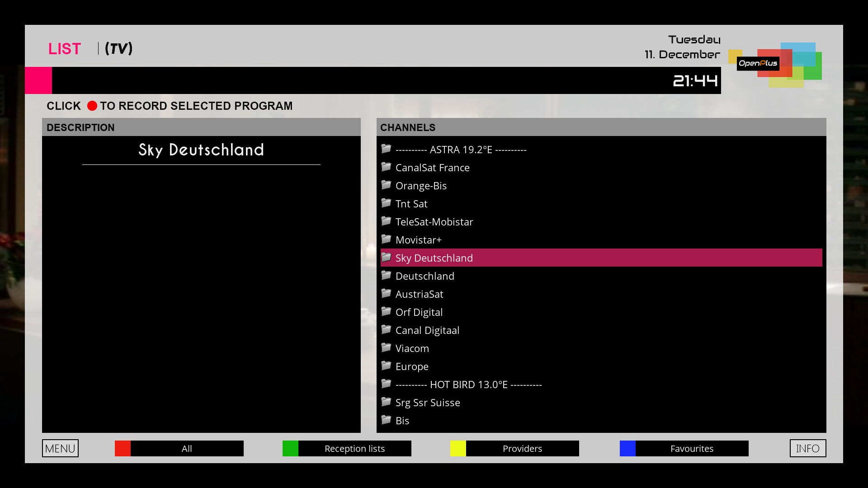This screenshot has height=488, width=868.
Task: Open the Canal Digitaal bouquet
Action: coord(601,330)
